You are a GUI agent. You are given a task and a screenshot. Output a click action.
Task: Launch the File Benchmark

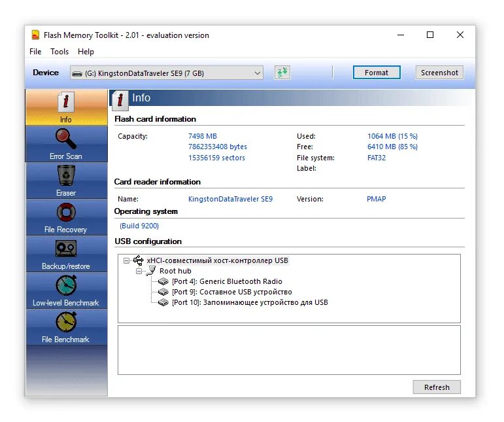(x=66, y=327)
